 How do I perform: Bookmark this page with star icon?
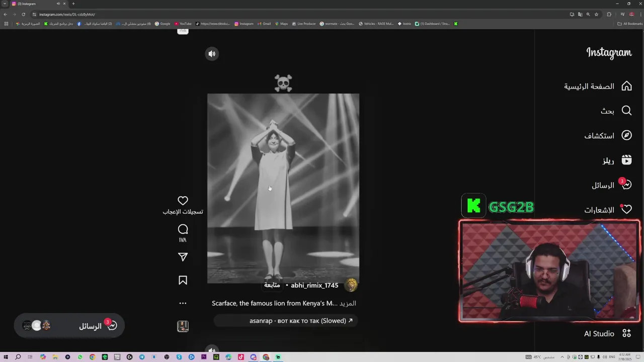click(x=596, y=14)
